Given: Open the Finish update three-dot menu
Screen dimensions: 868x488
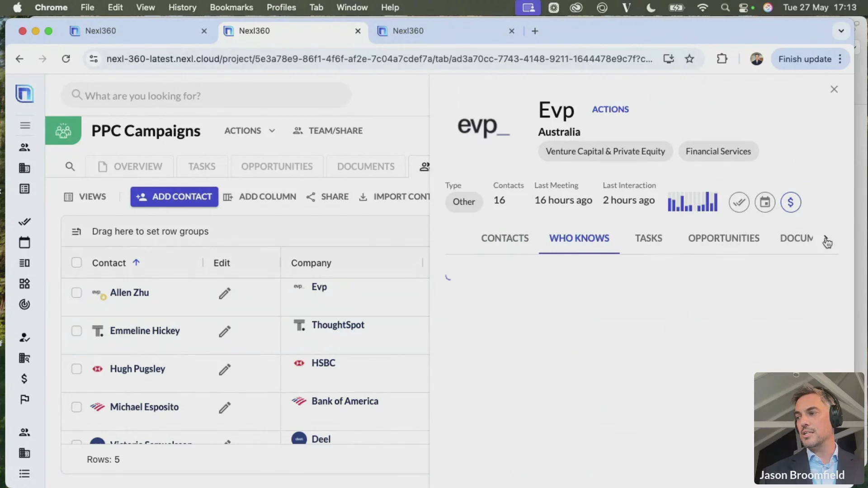Looking at the screenshot, I should pos(840,59).
